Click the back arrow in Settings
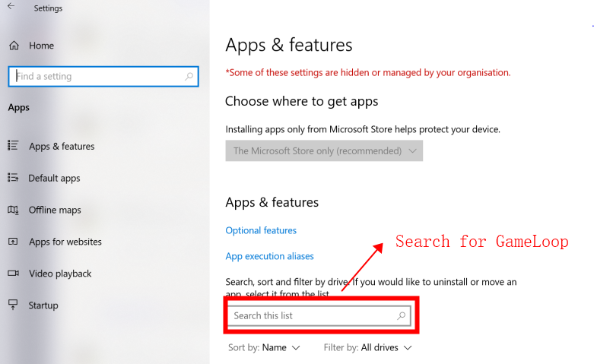The image size is (594, 364). pos(11,6)
